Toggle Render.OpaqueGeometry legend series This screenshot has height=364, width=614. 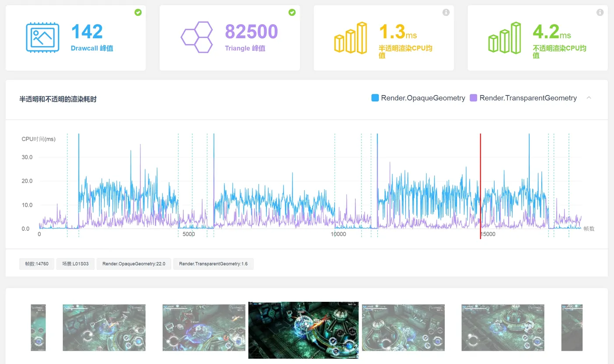pos(418,98)
